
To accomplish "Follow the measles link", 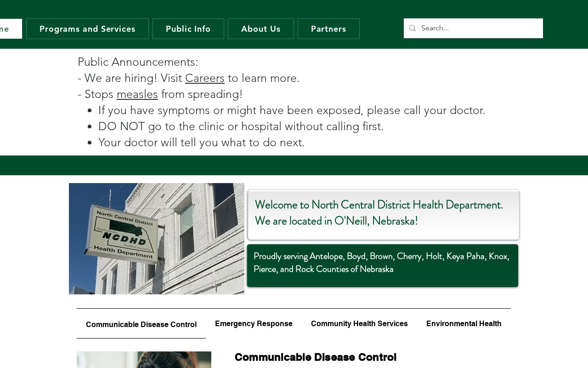I will [x=137, y=94].
